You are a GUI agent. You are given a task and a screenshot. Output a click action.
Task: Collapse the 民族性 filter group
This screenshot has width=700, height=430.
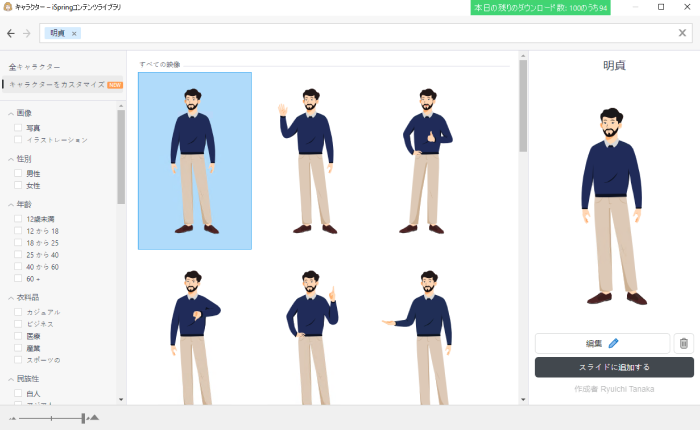pos(11,379)
